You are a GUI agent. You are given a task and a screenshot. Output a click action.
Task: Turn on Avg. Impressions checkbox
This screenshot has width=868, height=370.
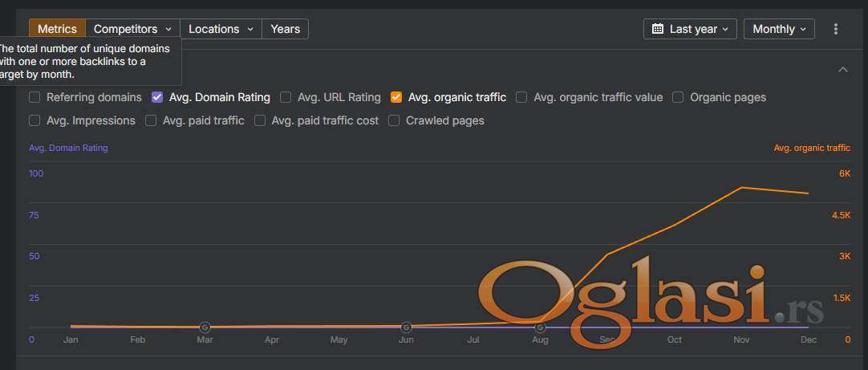[34, 120]
